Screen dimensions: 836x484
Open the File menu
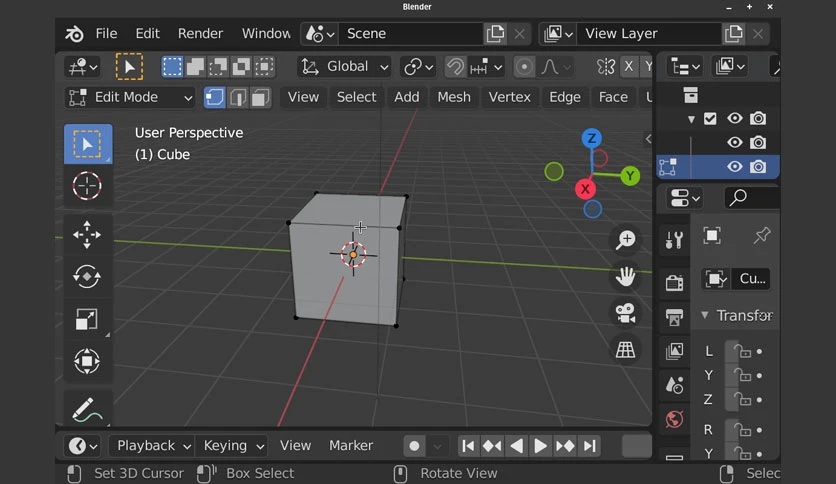click(106, 34)
